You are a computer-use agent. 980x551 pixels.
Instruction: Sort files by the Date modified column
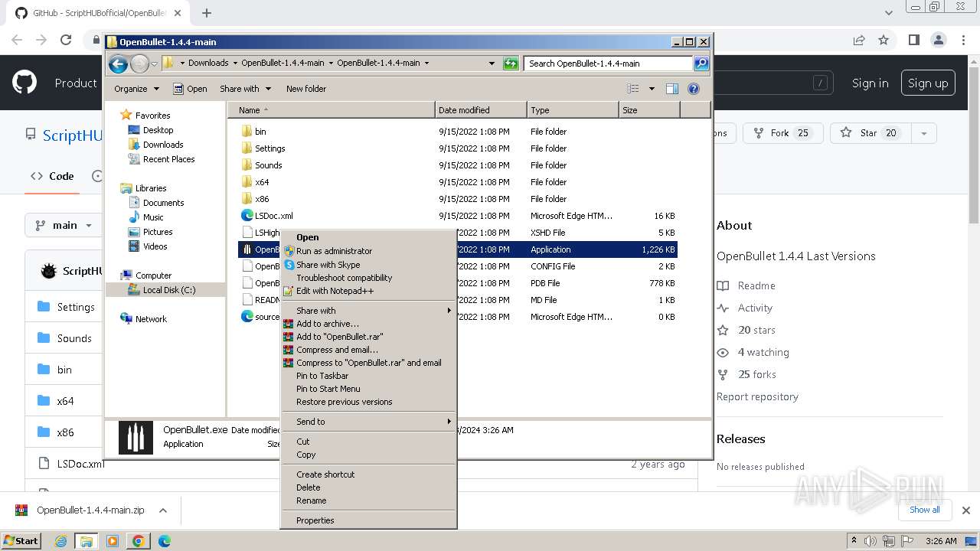tap(481, 110)
